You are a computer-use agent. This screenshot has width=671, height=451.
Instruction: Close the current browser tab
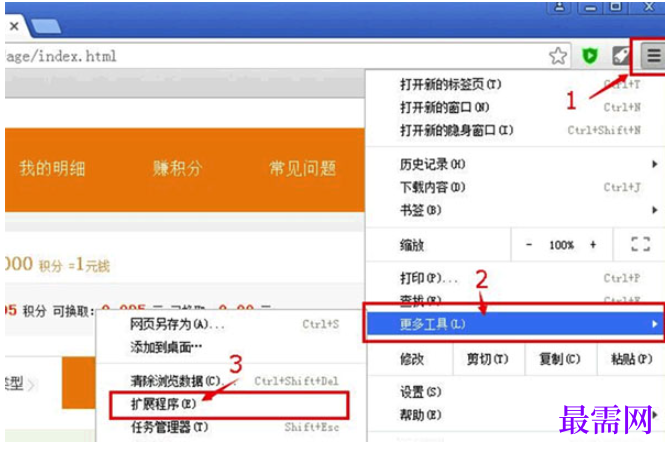[14, 27]
